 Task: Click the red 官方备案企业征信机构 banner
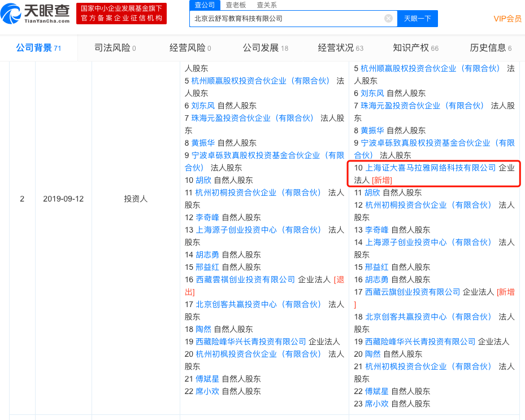tap(121, 14)
